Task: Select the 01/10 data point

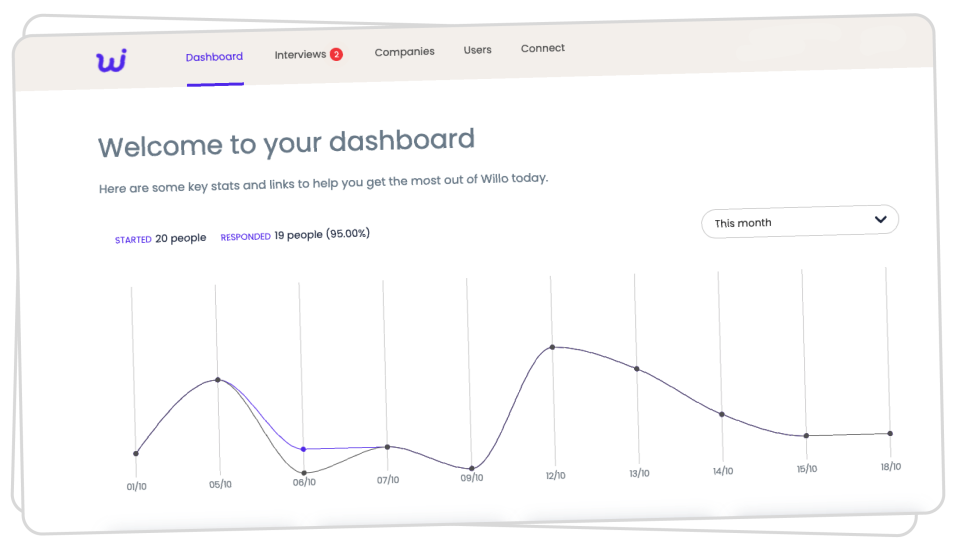Action: pyautogui.click(x=136, y=453)
